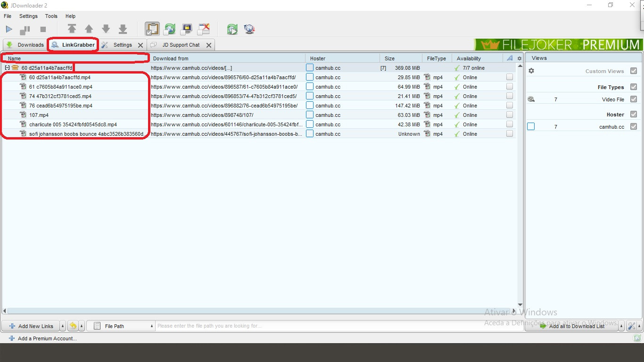Close the JD Support Chat tab
Image resolution: width=644 pixels, height=362 pixels.
click(x=209, y=45)
